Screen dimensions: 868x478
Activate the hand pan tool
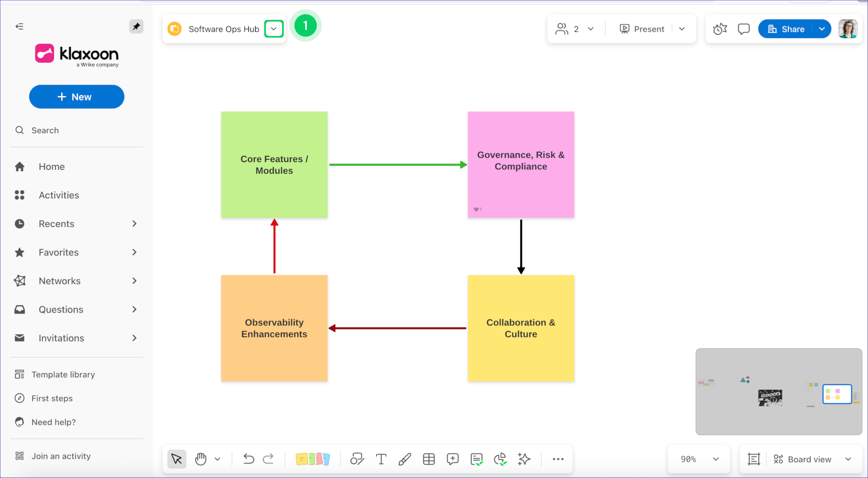[201, 459]
